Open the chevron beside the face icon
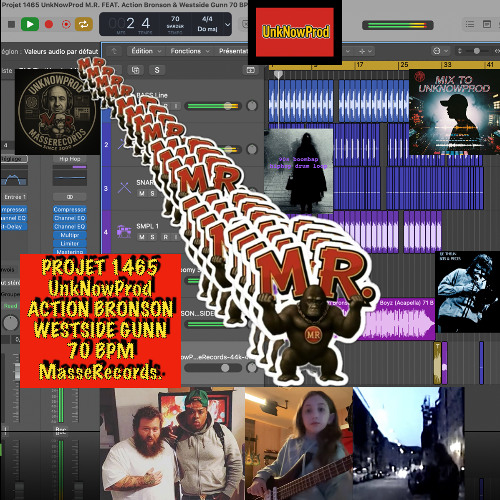Viewport: 500px width, 500px height. pyautogui.click(x=446, y=51)
